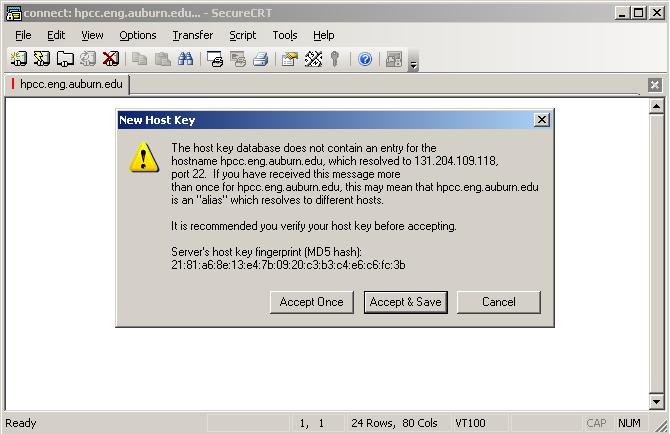This screenshot has height=434, width=670.
Task: Select the hpcc.eng.auburn.edu session tab
Action: click(67, 84)
